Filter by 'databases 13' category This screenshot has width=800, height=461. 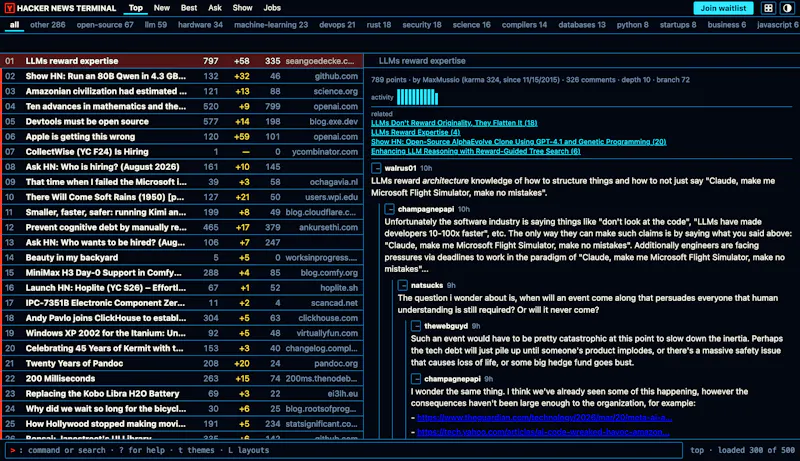click(x=582, y=24)
